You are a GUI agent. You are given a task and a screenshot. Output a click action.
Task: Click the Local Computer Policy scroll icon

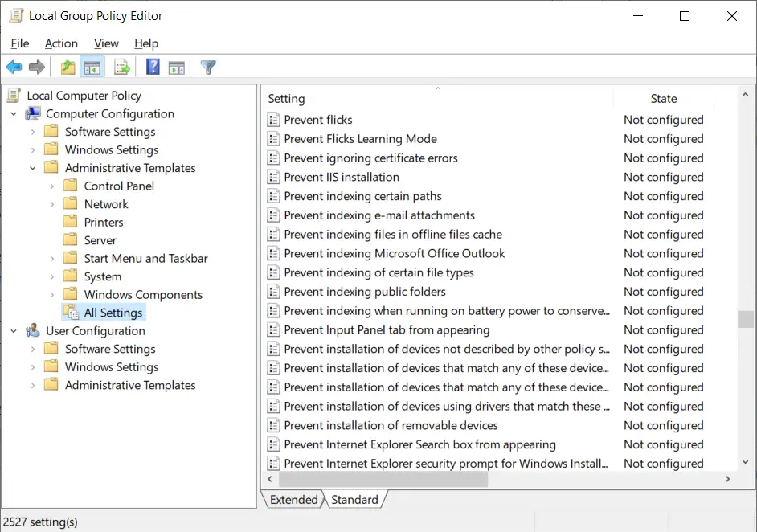click(14, 95)
